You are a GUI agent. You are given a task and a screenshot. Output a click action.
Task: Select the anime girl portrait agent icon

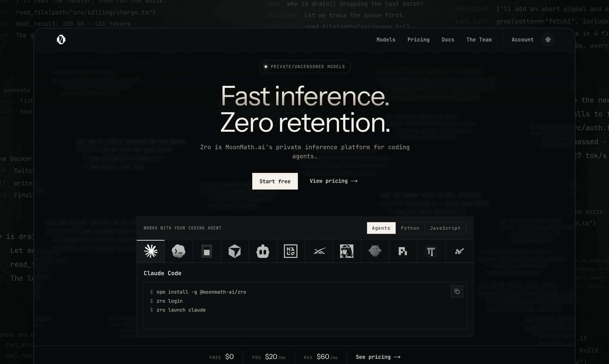[347, 251]
